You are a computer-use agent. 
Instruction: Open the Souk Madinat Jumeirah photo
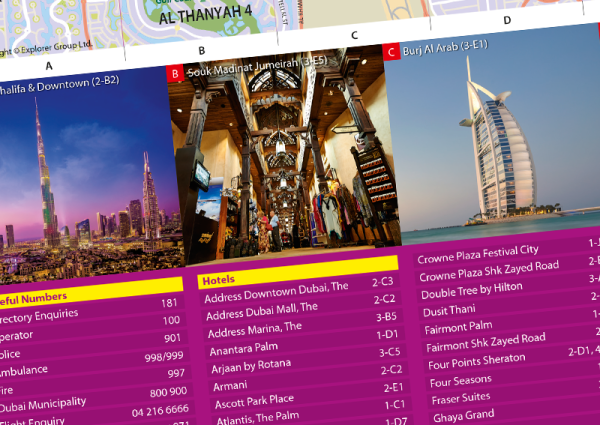click(280, 165)
